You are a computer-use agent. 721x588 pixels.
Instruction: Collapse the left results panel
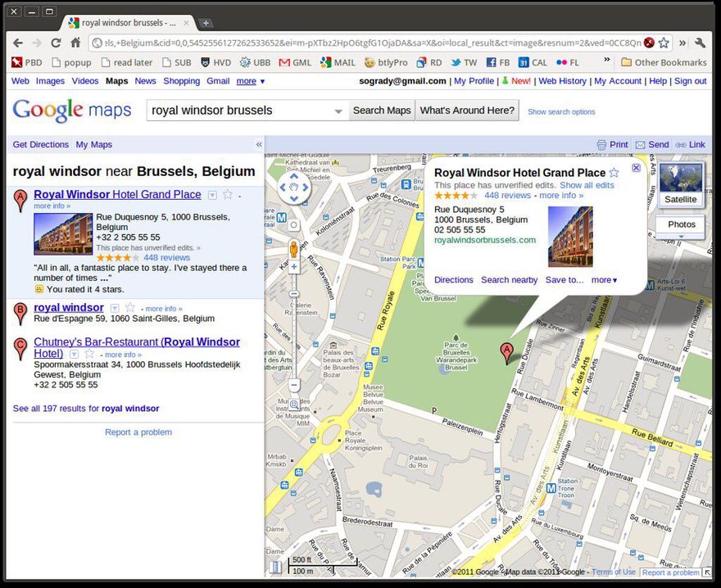click(x=259, y=144)
